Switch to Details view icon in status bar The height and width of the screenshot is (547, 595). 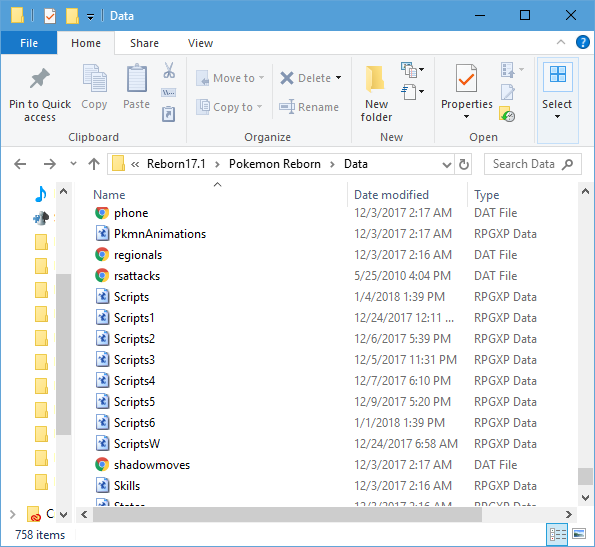[558, 534]
